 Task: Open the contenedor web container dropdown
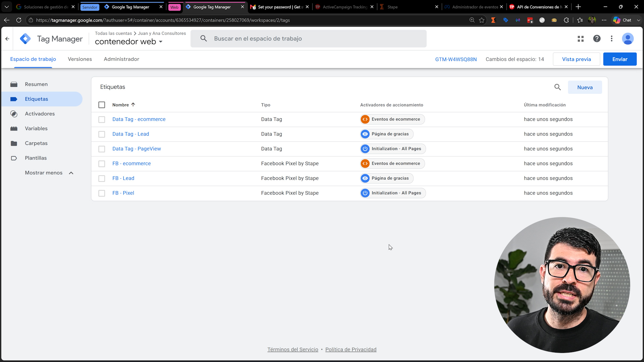click(x=128, y=42)
